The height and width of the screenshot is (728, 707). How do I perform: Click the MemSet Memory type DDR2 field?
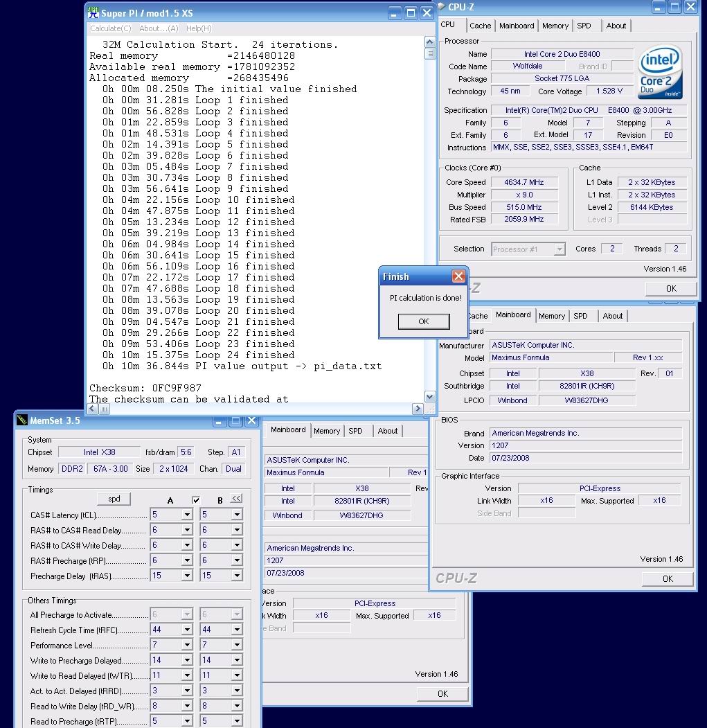[73, 469]
